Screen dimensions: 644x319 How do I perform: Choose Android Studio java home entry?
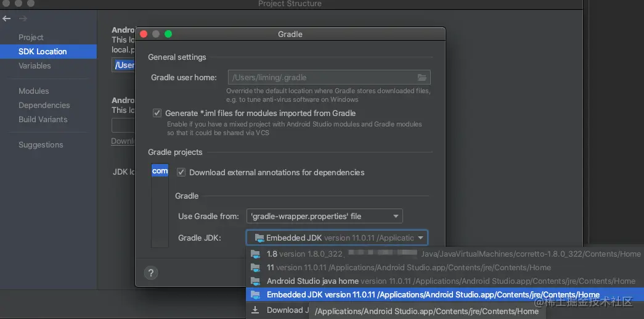tap(445, 281)
